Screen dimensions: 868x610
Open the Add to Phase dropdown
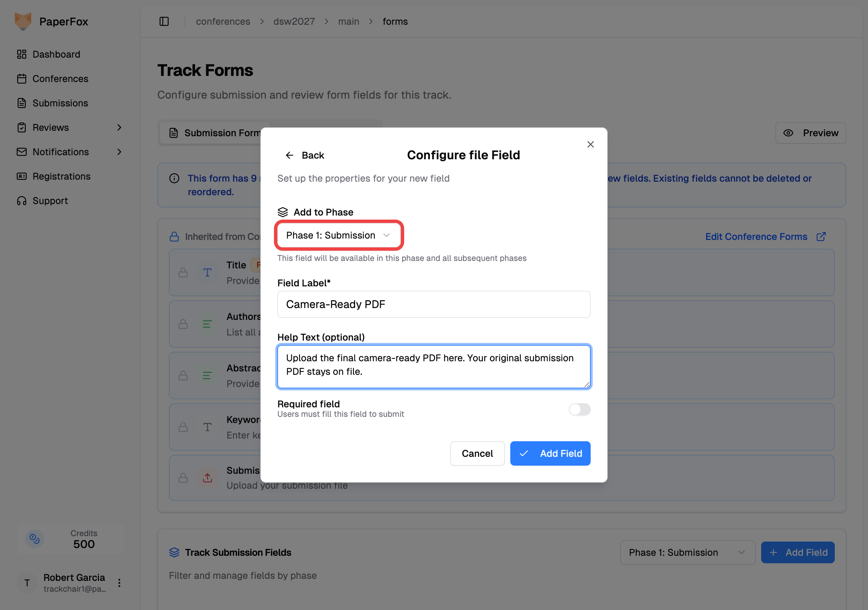pos(338,235)
